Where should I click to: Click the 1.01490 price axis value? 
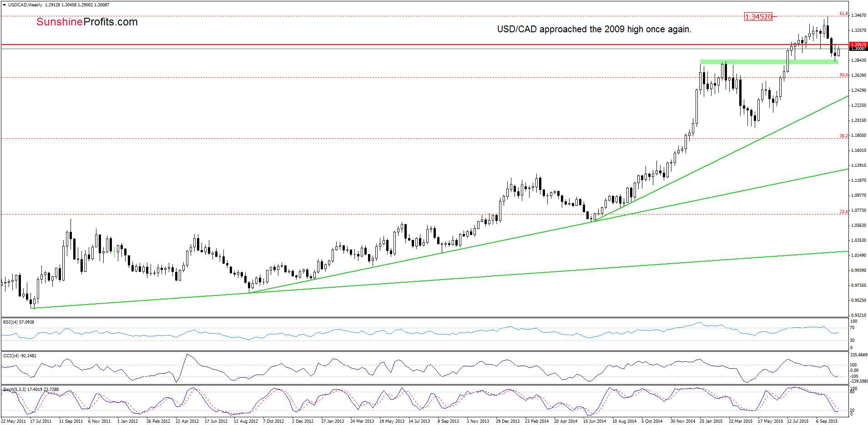pos(858,255)
